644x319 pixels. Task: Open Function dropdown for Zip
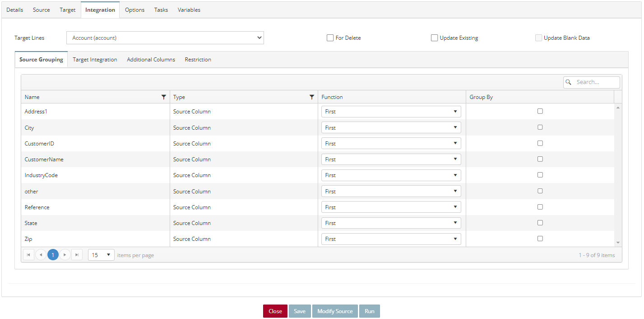(391, 239)
